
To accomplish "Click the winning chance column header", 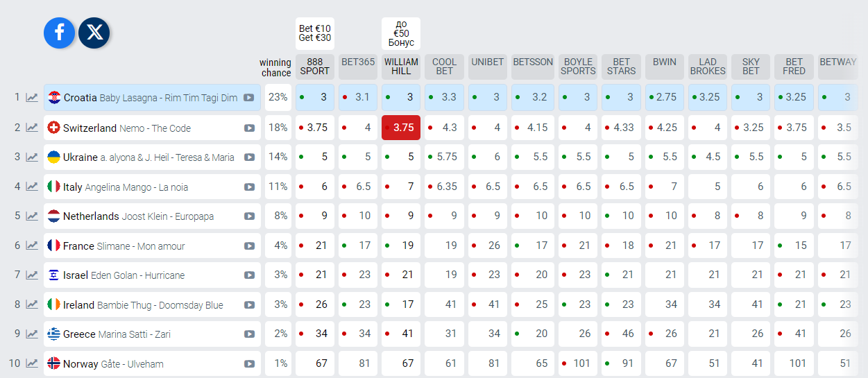I will [276, 67].
